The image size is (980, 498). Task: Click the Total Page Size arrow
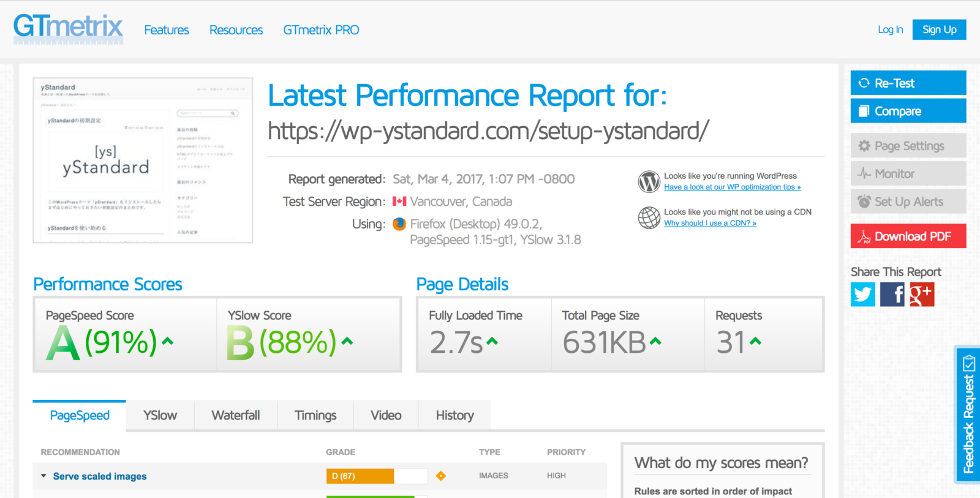(655, 341)
